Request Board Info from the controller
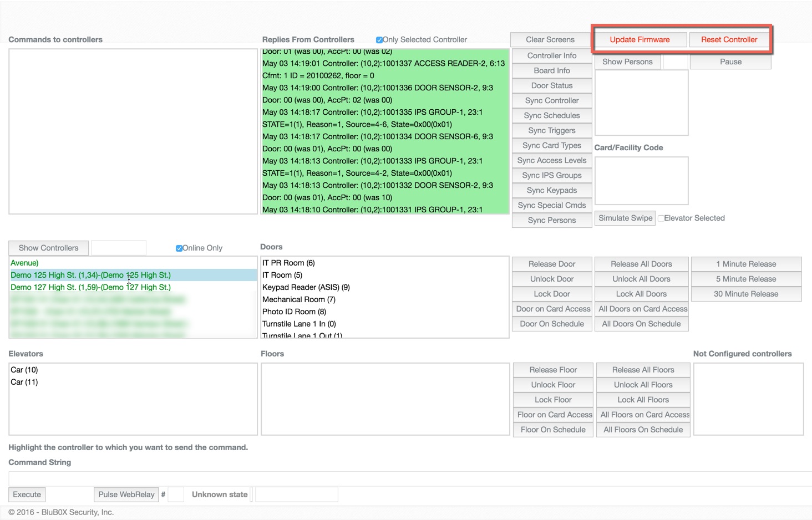The width and height of the screenshot is (812, 520). [x=551, y=70]
